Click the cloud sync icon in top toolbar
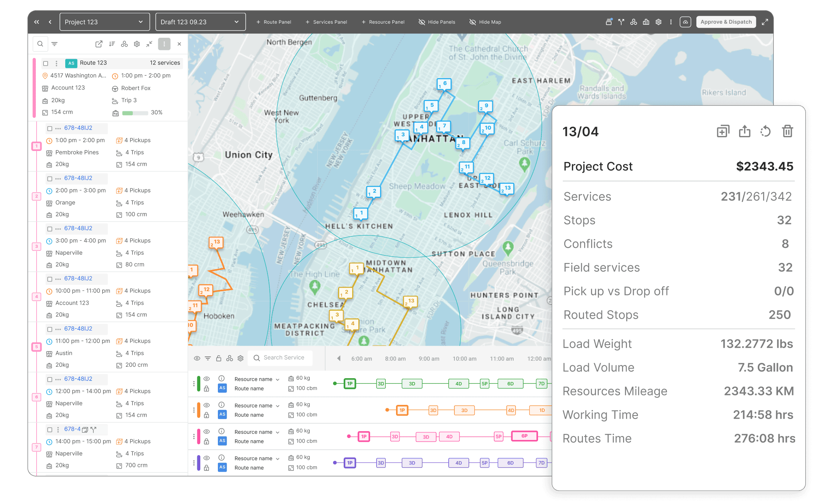The width and height of the screenshot is (823, 504). 685,22
